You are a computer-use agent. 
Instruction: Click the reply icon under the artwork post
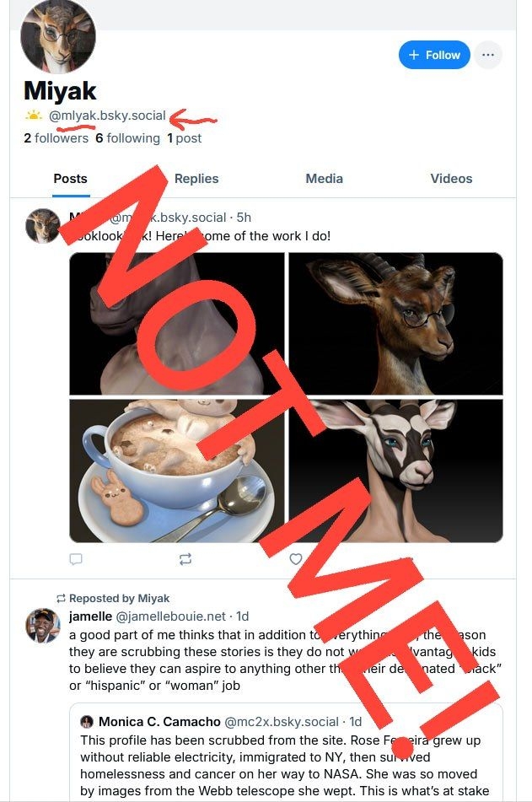76,559
